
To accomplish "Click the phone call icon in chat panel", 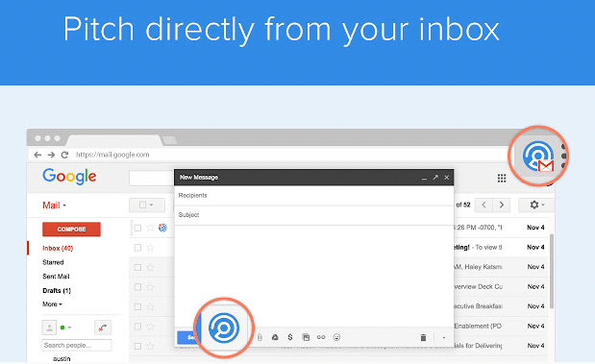I will [x=103, y=328].
